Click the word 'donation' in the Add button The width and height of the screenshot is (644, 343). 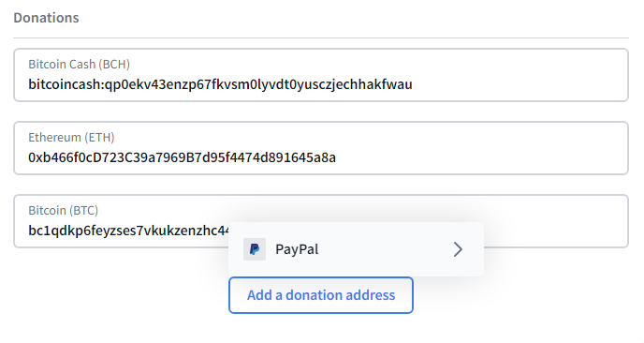coord(314,295)
